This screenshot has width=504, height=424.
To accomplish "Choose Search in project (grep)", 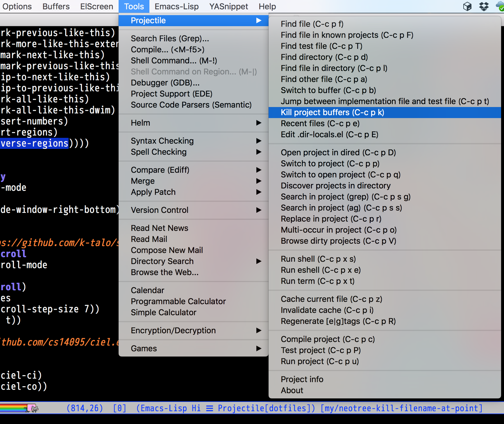I will [385, 197].
